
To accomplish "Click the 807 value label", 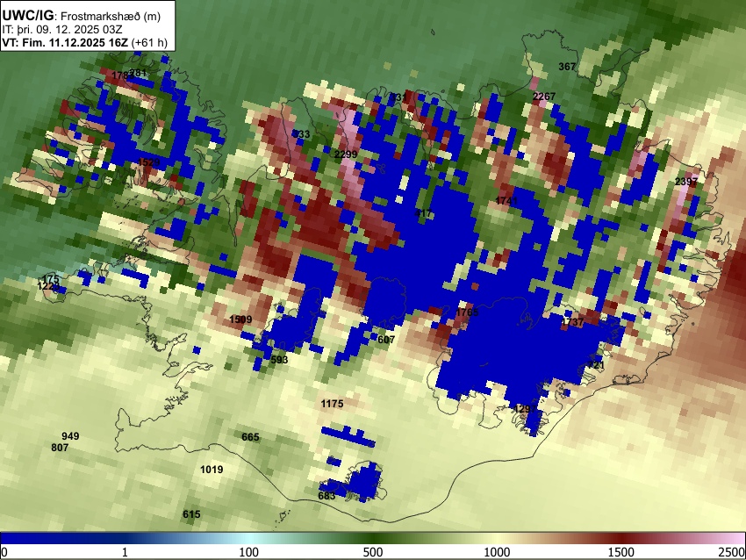I will tap(60, 448).
